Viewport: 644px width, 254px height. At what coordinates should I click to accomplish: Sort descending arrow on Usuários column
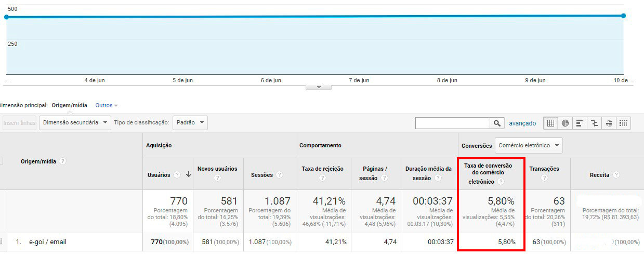188,175
